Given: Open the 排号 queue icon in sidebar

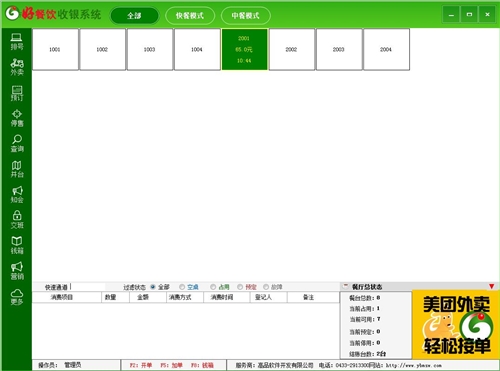Looking at the screenshot, I should 17,42.
